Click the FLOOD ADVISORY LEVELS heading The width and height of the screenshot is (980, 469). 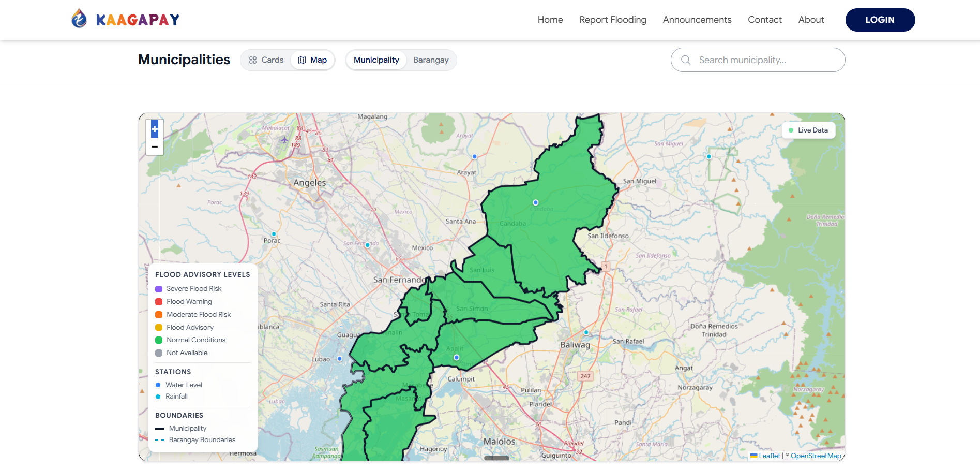click(203, 274)
